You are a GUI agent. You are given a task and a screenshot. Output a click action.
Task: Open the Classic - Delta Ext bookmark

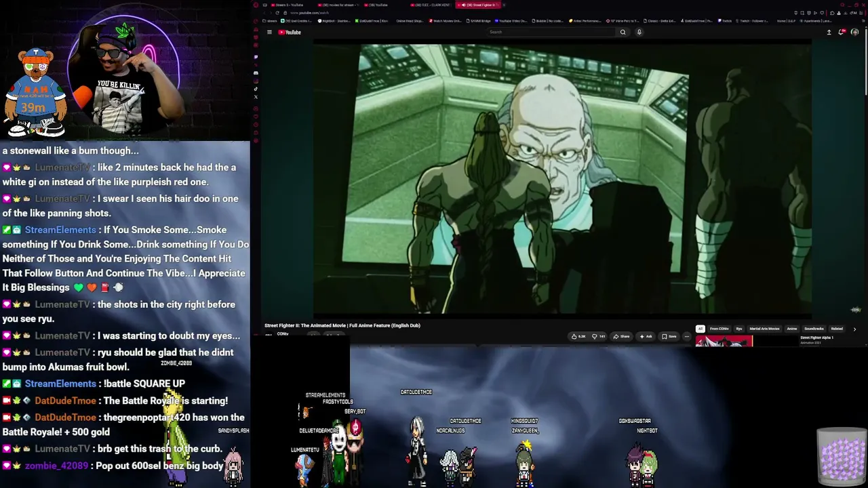(x=659, y=21)
